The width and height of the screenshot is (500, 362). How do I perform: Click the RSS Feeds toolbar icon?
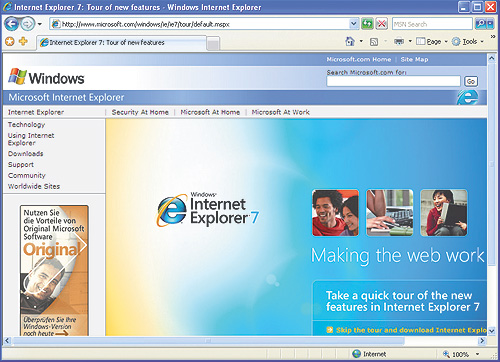coord(374,42)
